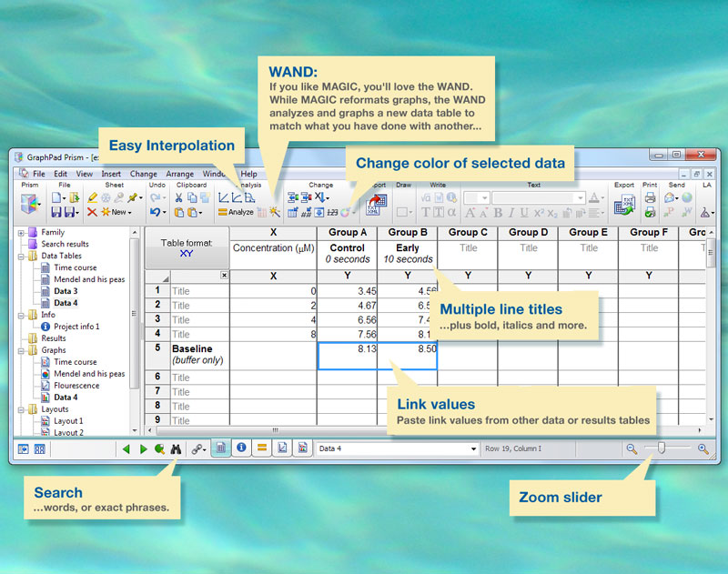Collapse the Layouts folder
Image resolution: width=728 pixels, height=574 pixels.
[21, 409]
